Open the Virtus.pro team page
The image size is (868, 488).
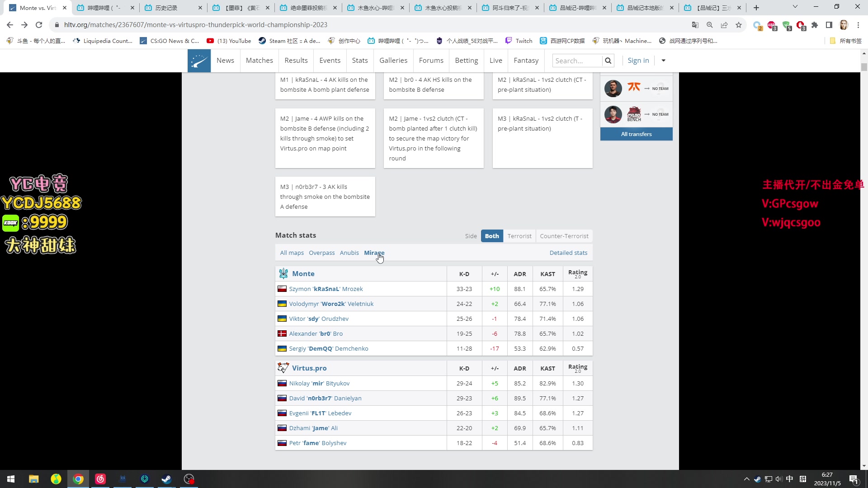tap(309, 368)
